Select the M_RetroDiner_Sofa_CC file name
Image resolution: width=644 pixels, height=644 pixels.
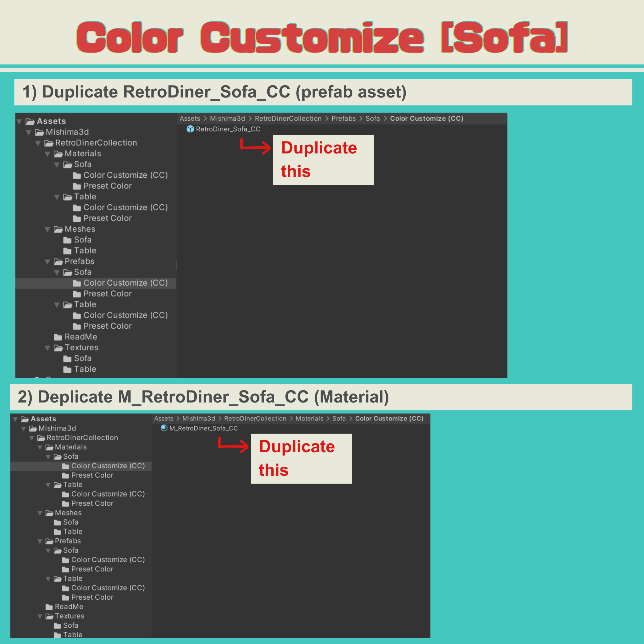204,428
